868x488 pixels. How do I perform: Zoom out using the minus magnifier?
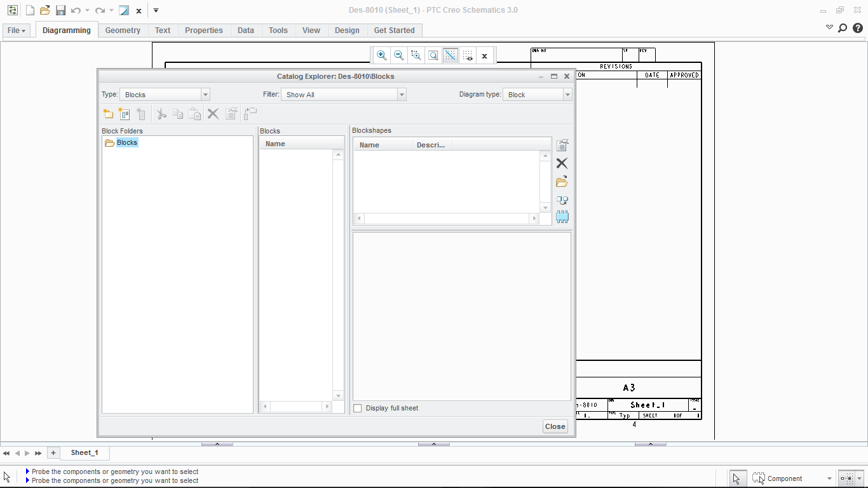click(x=398, y=55)
